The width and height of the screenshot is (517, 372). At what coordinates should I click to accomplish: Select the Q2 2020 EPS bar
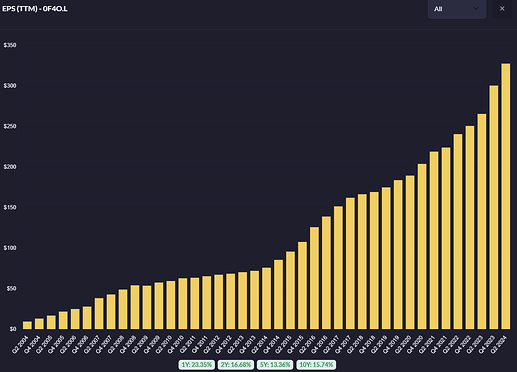(x=410, y=252)
